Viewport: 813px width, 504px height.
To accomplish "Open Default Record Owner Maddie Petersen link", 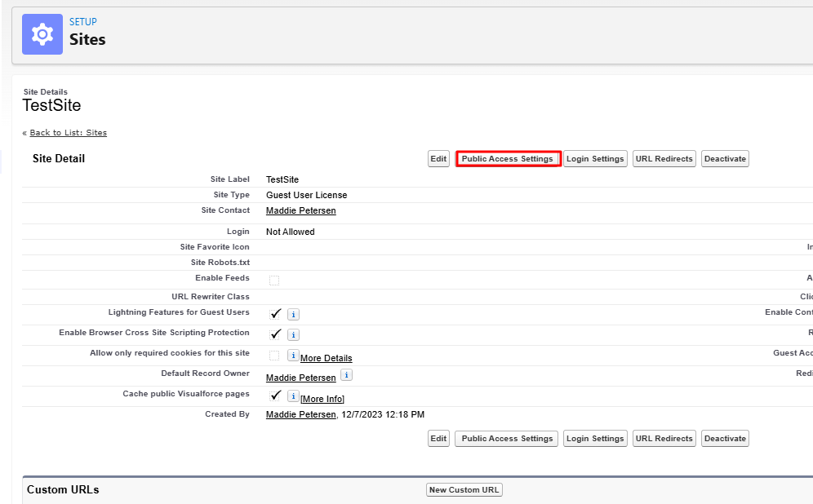I will point(300,378).
